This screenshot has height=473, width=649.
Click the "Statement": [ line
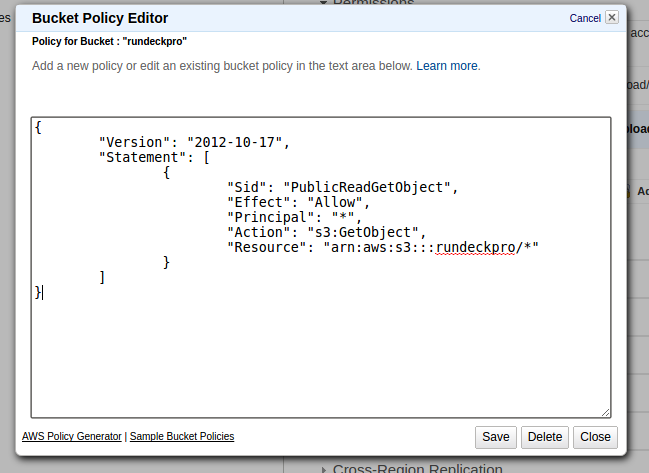click(154, 157)
